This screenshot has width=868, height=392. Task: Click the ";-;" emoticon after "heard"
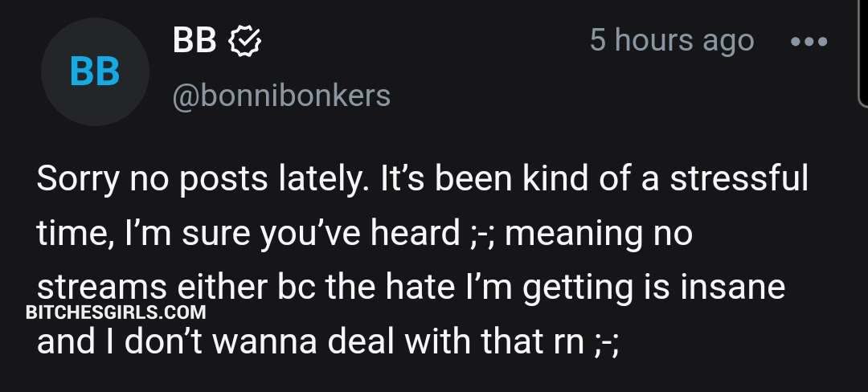coord(481,234)
